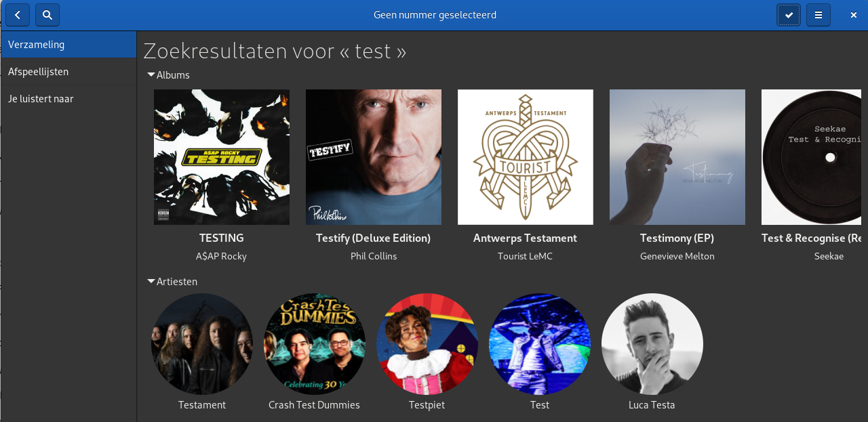The image size is (868, 422).
Task: Click the Luca Testa artist label
Action: click(652, 405)
